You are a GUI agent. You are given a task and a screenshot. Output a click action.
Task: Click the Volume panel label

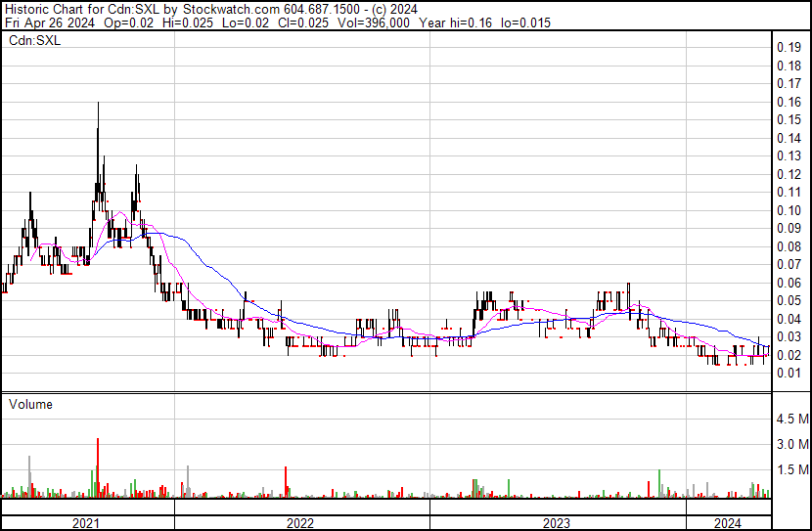(x=30, y=404)
